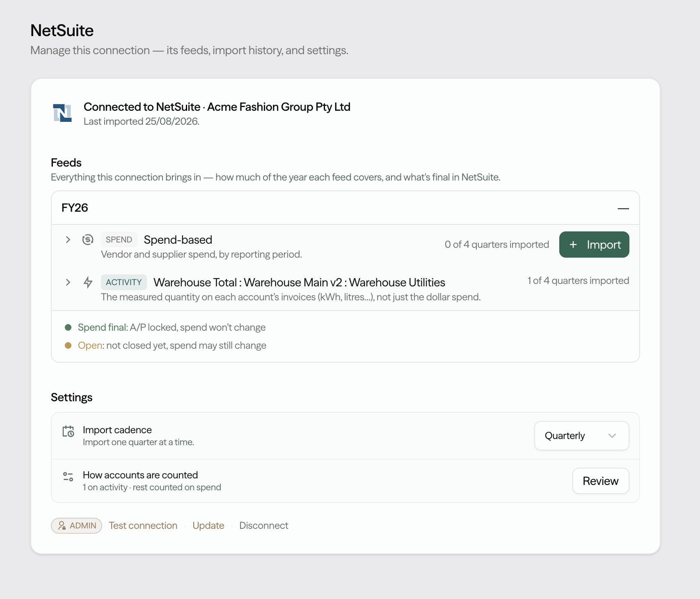The width and height of the screenshot is (700, 599).
Task: Open the Quarterly cadence dropdown
Action: [x=581, y=436]
